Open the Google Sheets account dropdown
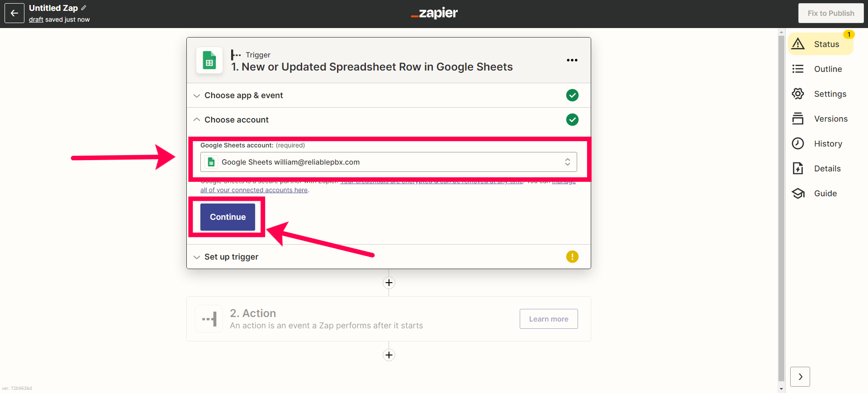Screen dimensions: 868x393 tap(389, 162)
